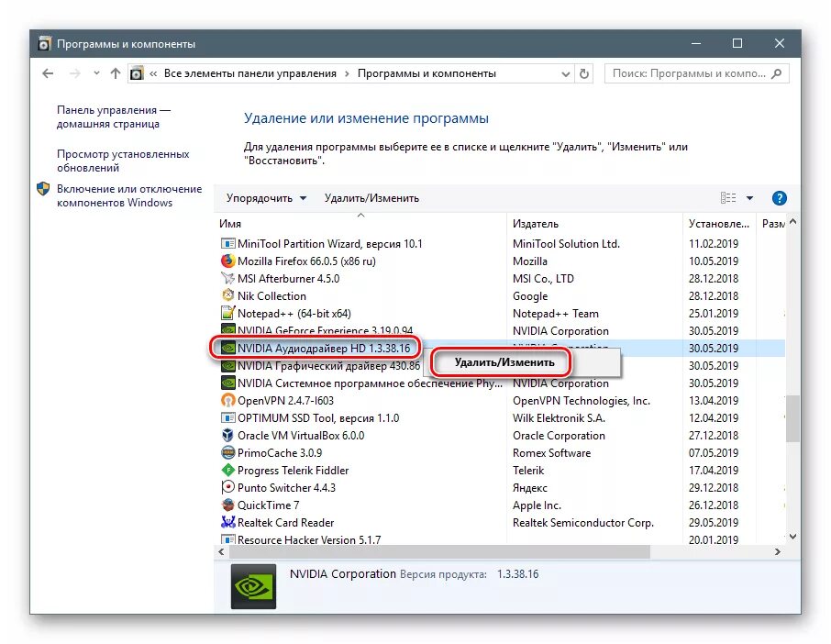Open the Упорядочить dropdown menu

(x=266, y=198)
